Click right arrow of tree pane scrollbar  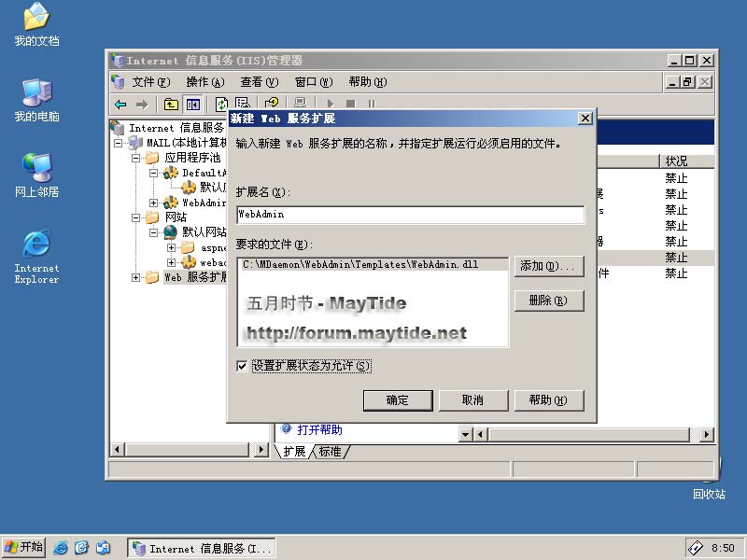click(261, 449)
